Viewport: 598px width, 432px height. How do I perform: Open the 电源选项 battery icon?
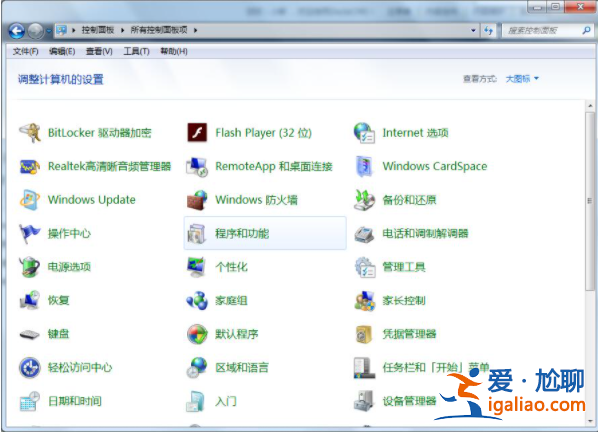[x=30, y=267]
